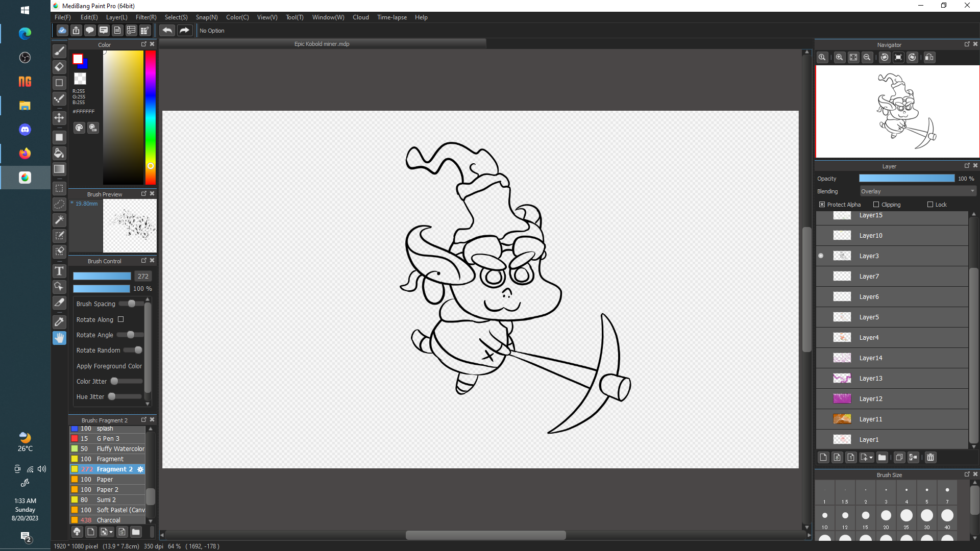Adjust the Brush Spacing slider

coord(132,304)
